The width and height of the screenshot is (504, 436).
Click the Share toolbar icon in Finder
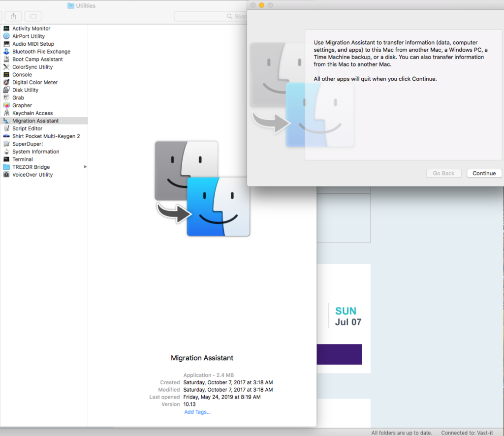[13, 16]
